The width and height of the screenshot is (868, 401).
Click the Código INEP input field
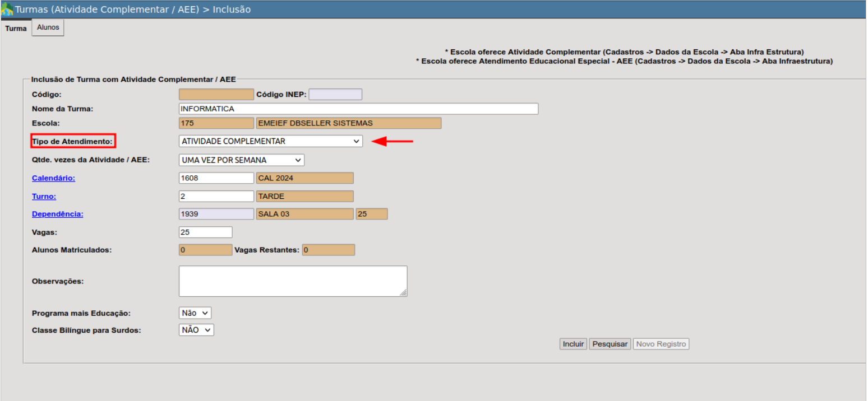point(335,94)
